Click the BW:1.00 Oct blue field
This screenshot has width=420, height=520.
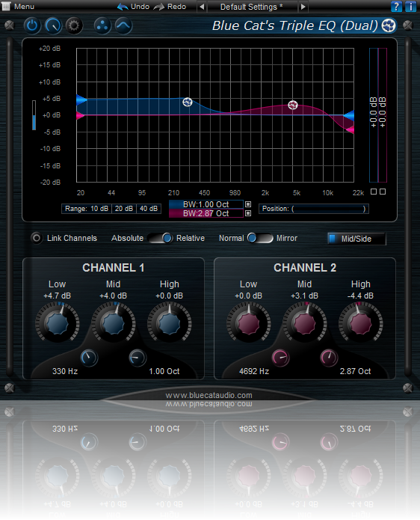pyautogui.click(x=206, y=204)
